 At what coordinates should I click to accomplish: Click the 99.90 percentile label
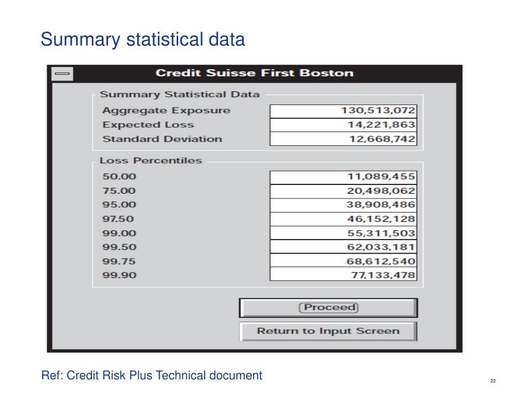[119, 275]
